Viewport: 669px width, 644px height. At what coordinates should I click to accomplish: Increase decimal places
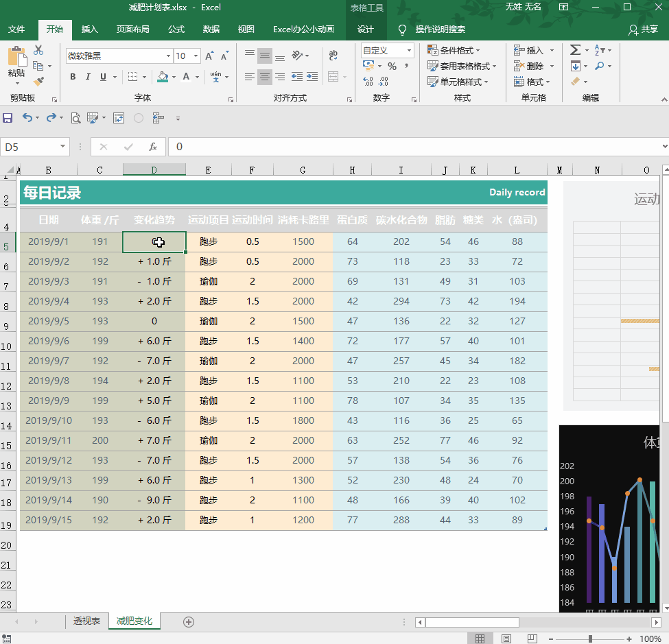tap(368, 81)
